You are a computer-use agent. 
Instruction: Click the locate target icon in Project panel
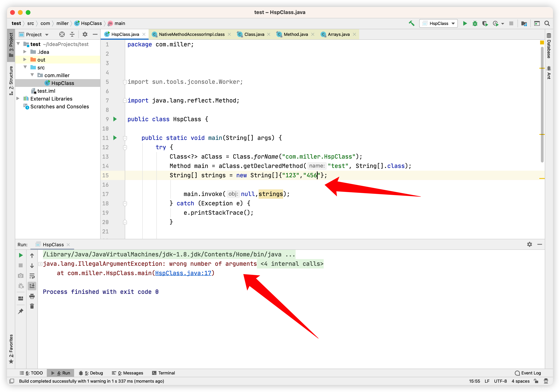[62, 34]
